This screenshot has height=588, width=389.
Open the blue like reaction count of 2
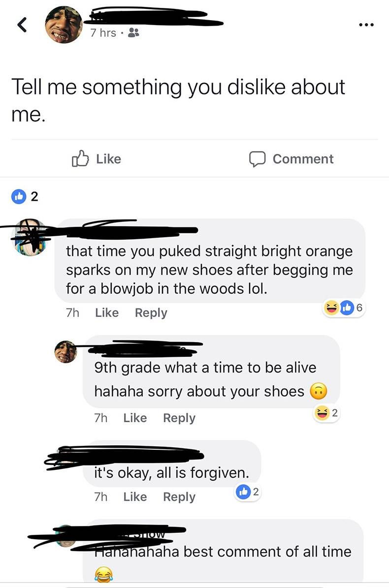[x=25, y=196]
